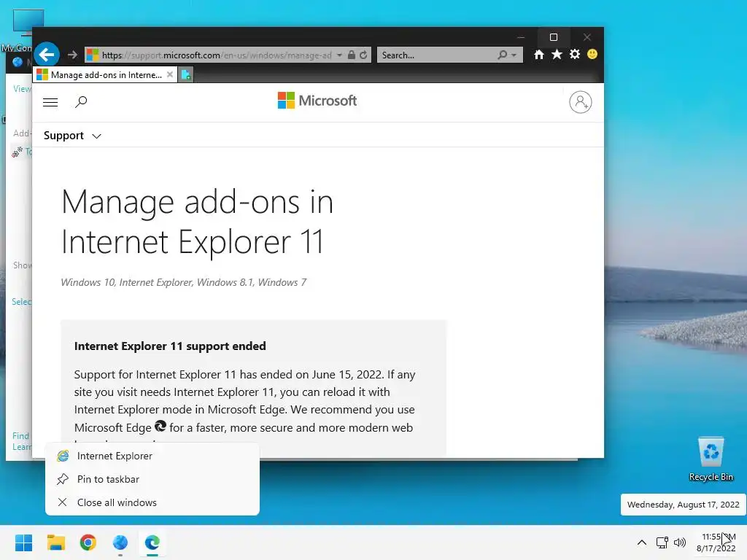This screenshot has width=747, height=560.
Task: Expand the Support dropdown
Action: coord(72,136)
